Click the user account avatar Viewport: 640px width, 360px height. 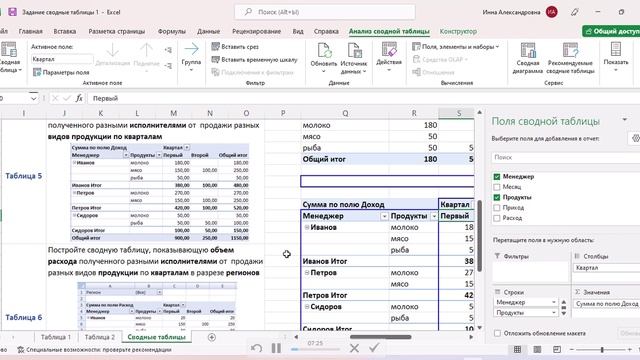point(551,12)
